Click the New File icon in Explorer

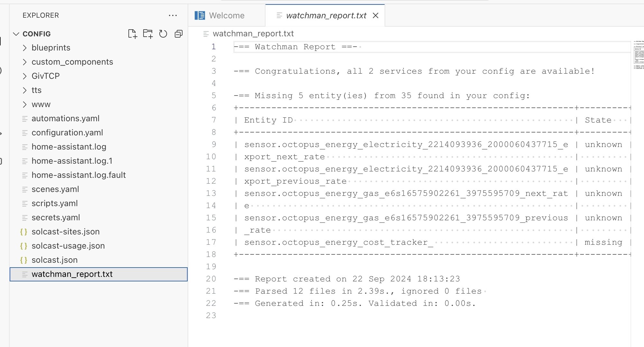point(132,34)
